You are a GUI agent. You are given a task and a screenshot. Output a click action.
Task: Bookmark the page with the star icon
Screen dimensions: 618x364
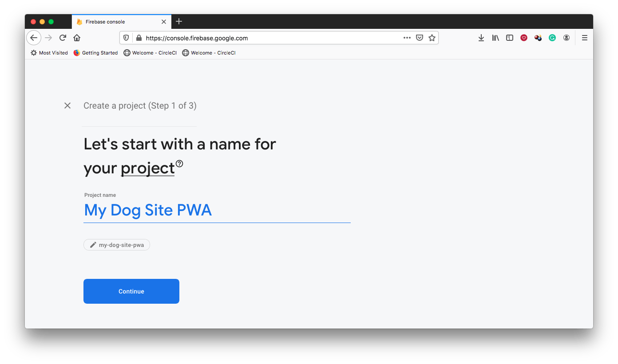tap(432, 38)
